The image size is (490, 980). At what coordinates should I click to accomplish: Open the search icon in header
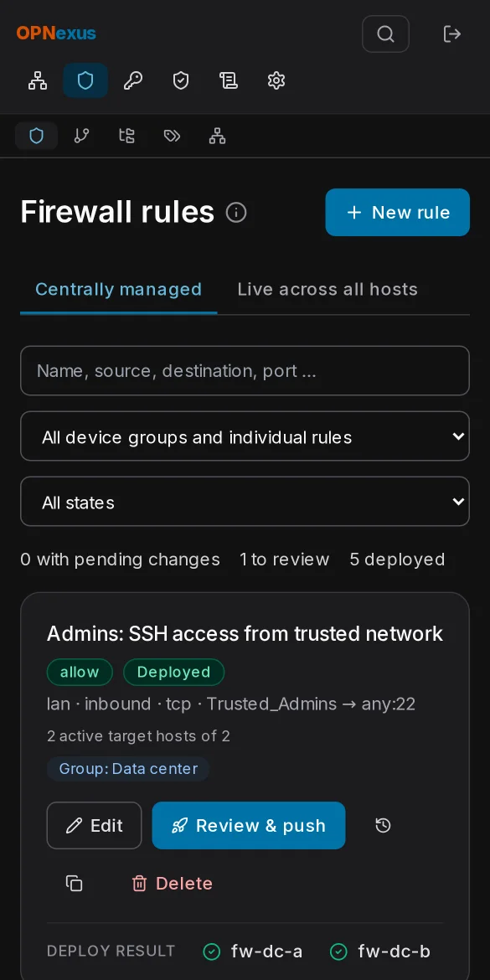[x=385, y=34]
